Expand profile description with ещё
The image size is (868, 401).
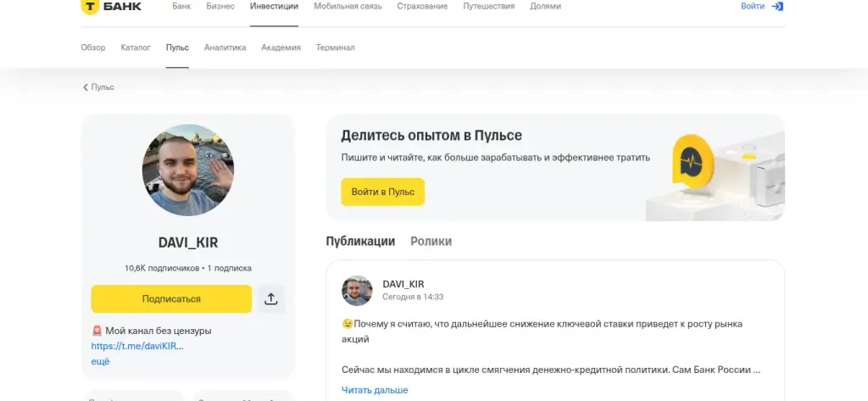pos(100,362)
